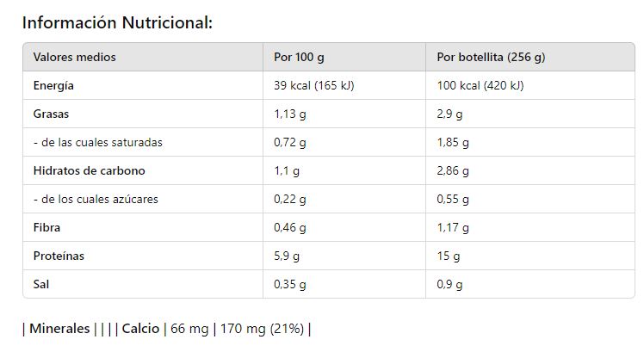The height and width of the screenshot is (358, 644).
Task: Select the Hidratos de carbono label
Action: [x=89, y=171]
